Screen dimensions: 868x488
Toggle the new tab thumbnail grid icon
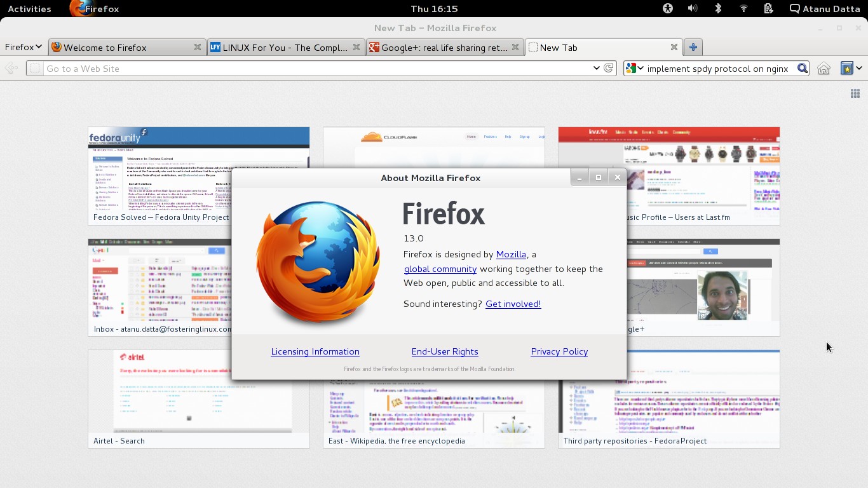855,93
